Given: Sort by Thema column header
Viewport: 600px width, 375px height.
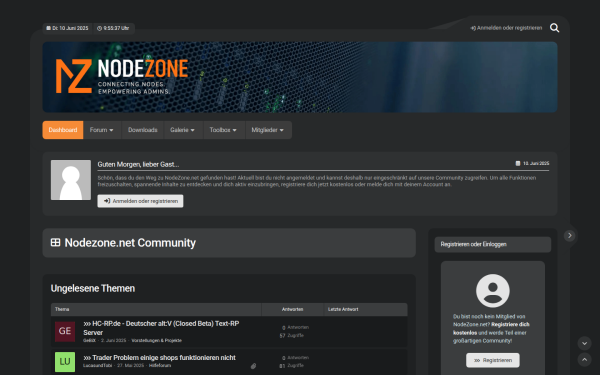Looking at the screenshot, I should pos(62,309).
